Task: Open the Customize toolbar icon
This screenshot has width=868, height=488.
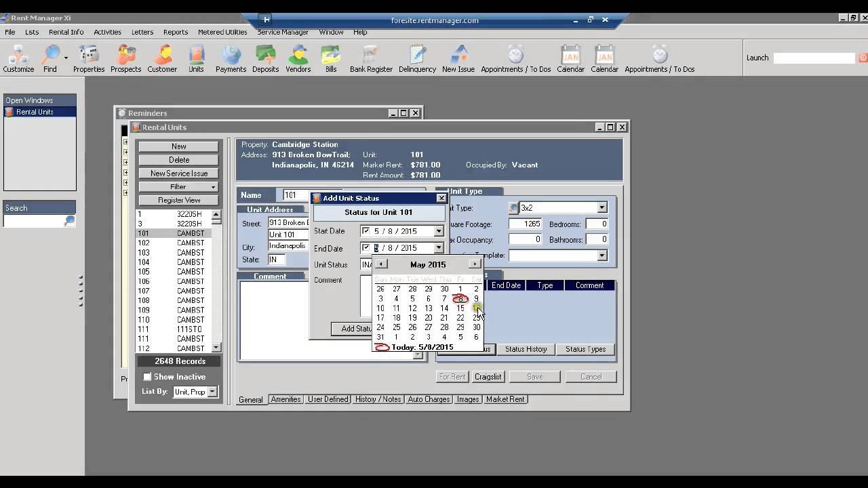Action: [x=18, y=59]
